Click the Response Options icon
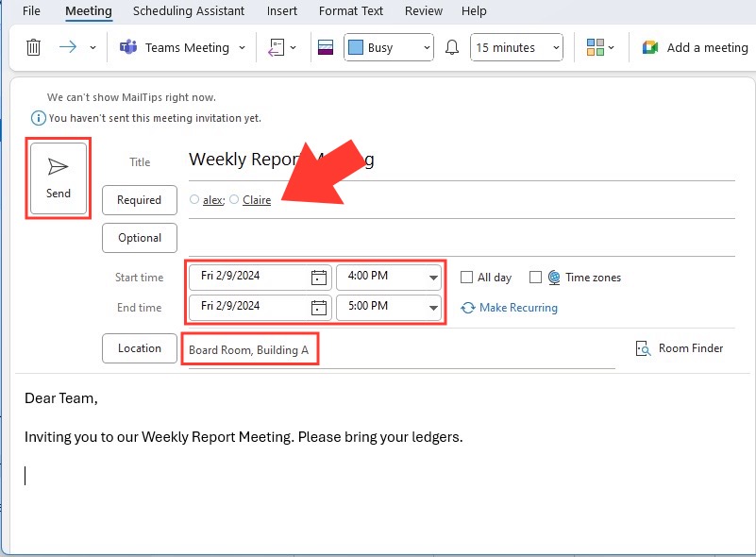The width and height of the screenshot is (756, 557). tap(277, 48)
